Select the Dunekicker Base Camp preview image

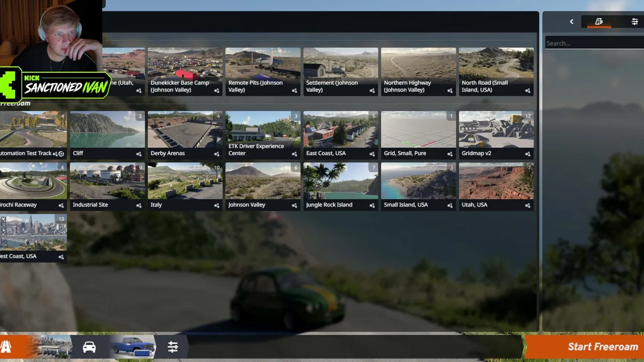[x=185, y=63]
